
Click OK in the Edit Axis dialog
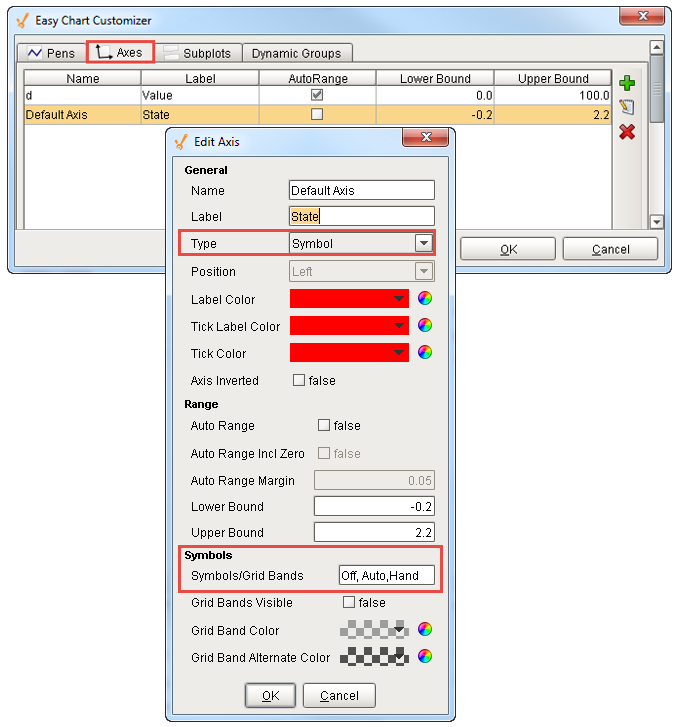(x=270, y=696)
